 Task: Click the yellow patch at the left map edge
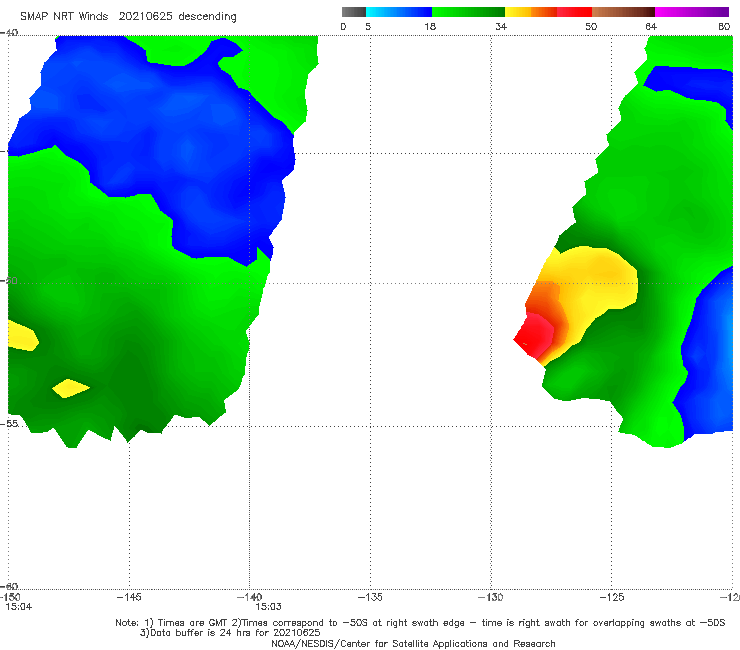(x=23, y=336)
